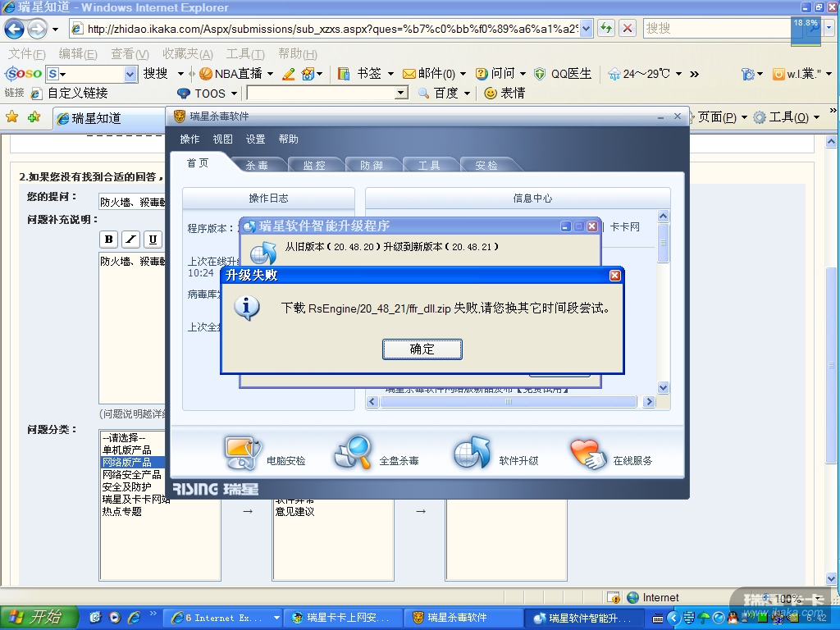Click the 问问 question icon
The width and height of the screenshot is (840, 630).
click(x=482, y=74)
